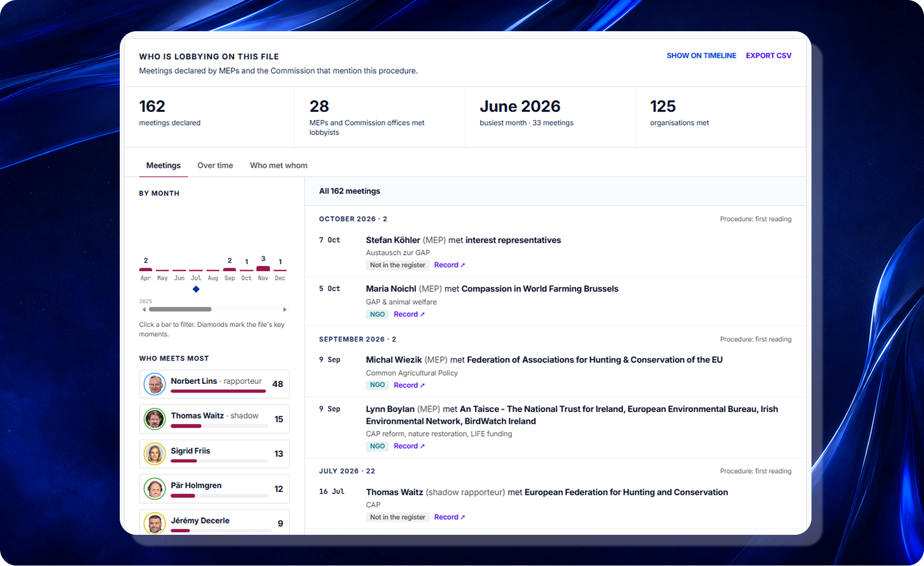Switch to the Meetings tab
The height and width of the screenshot is (566, 924).
(163, 165)
